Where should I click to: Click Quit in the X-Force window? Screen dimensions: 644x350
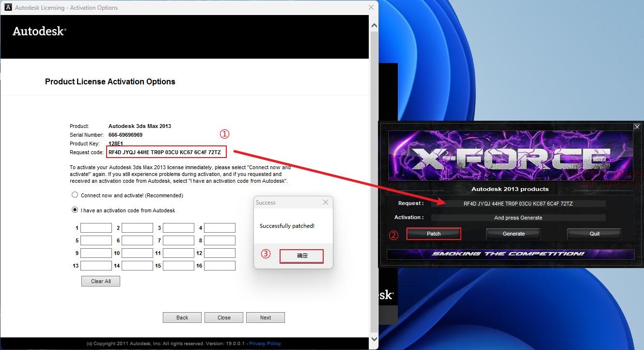point(595,234)
